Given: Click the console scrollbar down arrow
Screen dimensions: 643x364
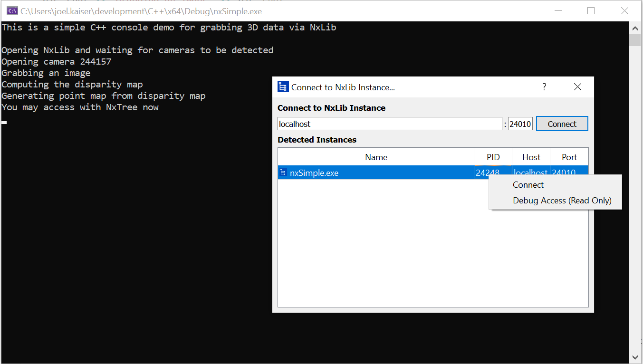Looking at the screenshot, I should coord(635,357).
